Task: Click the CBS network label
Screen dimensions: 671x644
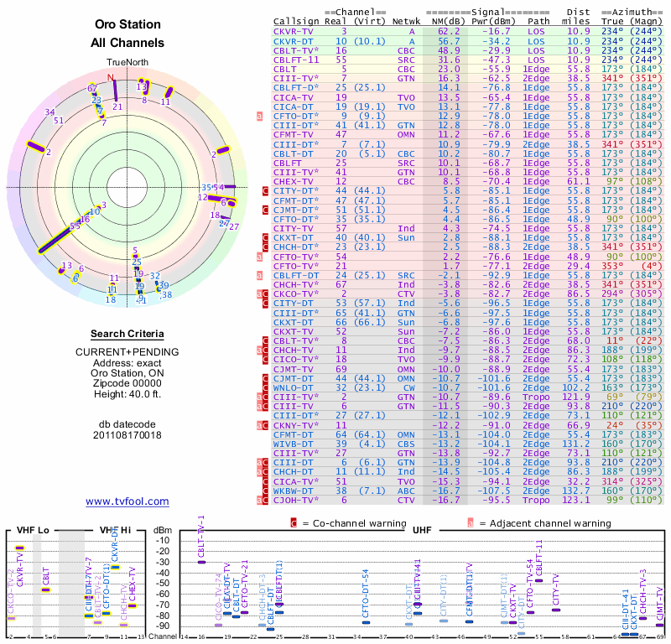Action: (x=406, y=444)
